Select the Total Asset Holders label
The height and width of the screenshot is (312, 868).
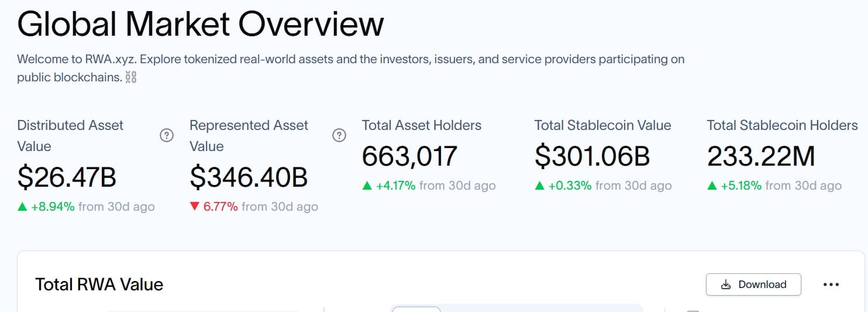(422, 125)
